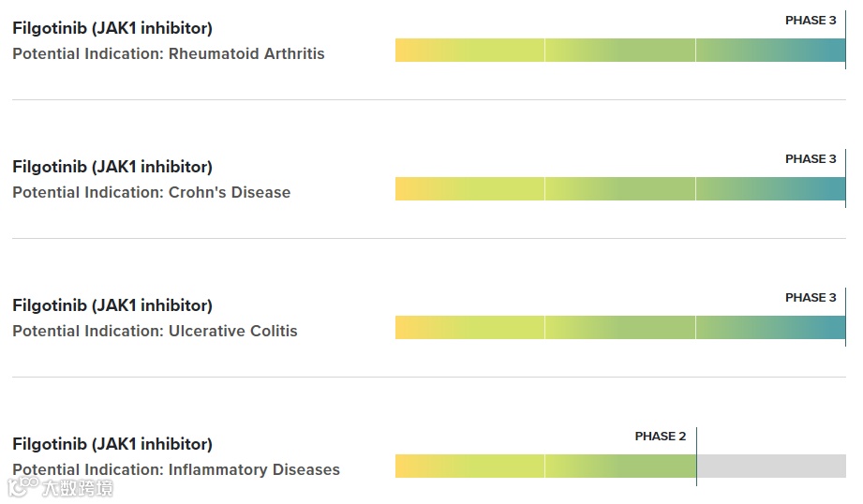Screen dimensions: 863x504
Task: Select the Rheumatoid Arthritis indication text
Action: click(246, 53)
